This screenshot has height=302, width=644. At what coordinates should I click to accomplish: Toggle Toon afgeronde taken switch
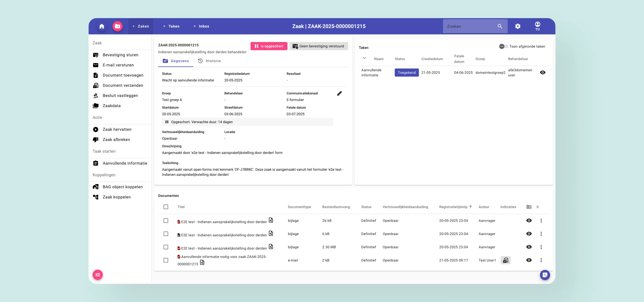coord(503,46)
